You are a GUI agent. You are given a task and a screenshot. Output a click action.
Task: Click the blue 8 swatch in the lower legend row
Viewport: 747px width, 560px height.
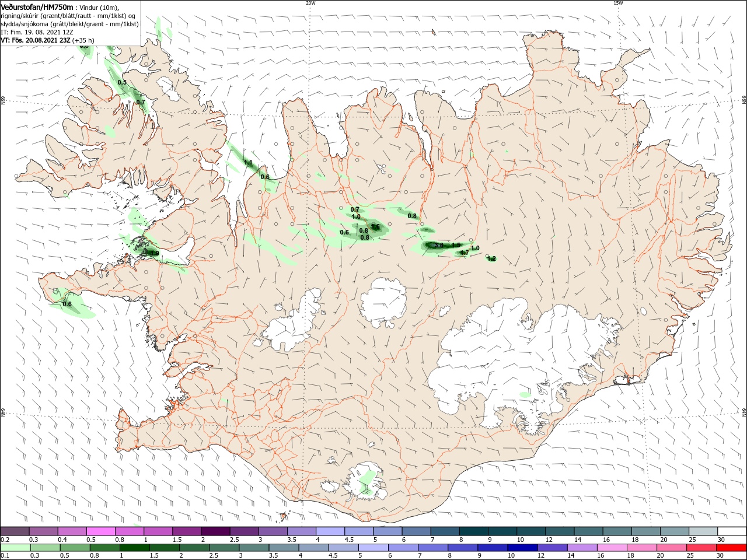pyautogui.click(x=463, y=548)
